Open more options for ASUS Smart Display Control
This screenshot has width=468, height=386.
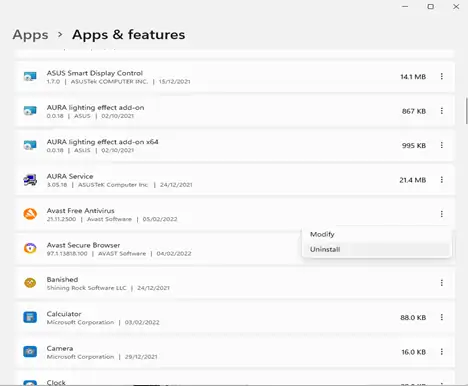pos(442,76)
